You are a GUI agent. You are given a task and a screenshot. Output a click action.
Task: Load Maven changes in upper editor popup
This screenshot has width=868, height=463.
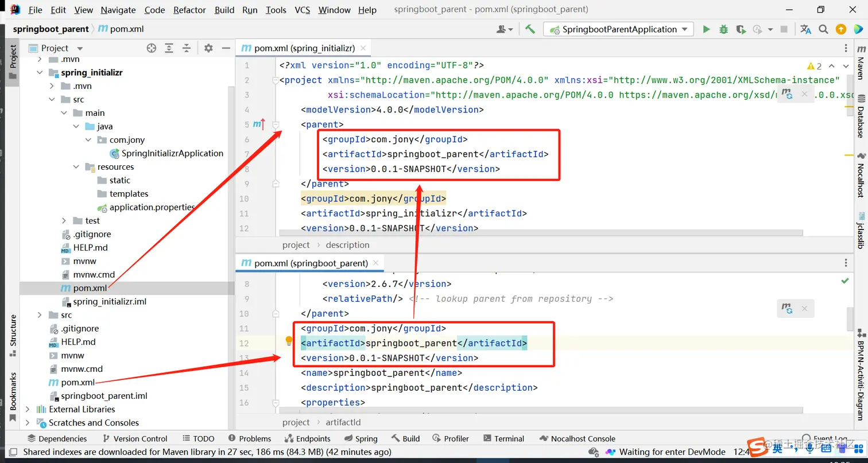coord(787,94)
